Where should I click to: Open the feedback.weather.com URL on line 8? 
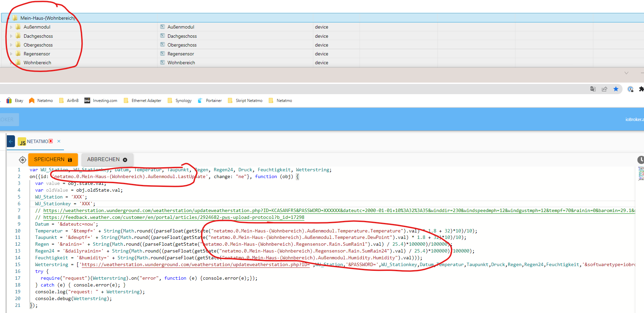click(174, 217)
